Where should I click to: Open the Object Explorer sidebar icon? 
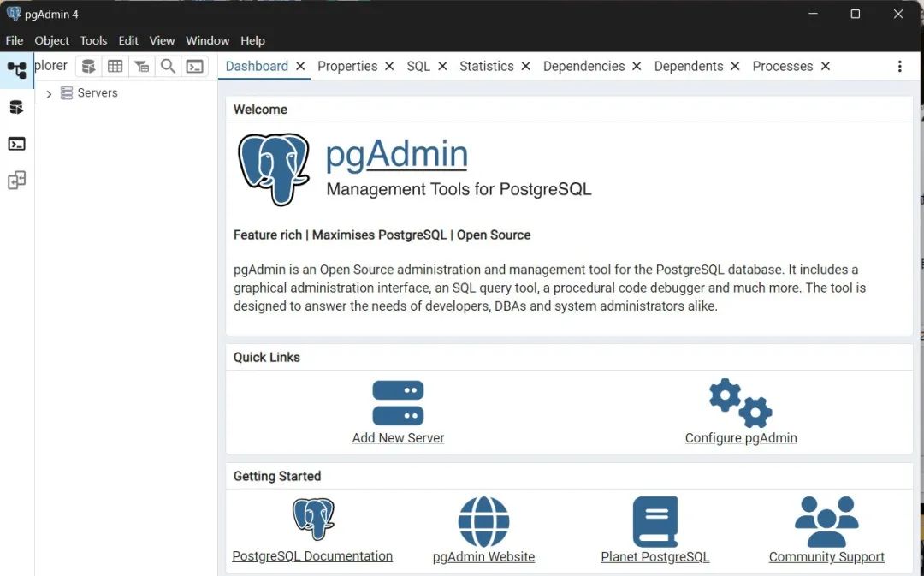(16, 70)
